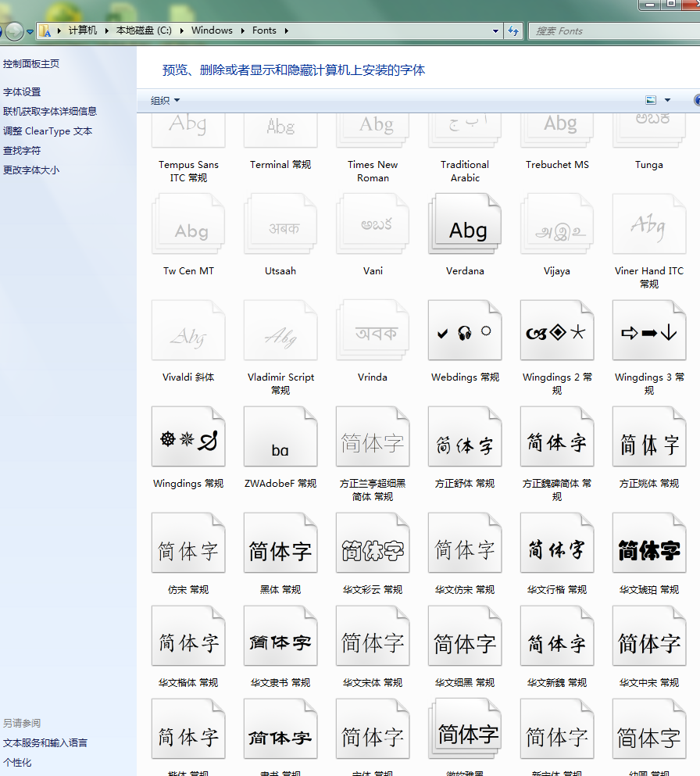Select the 华文隶书 常规 font icon
700x776 pixels.
pyautogui.click(x=280, y=636)
